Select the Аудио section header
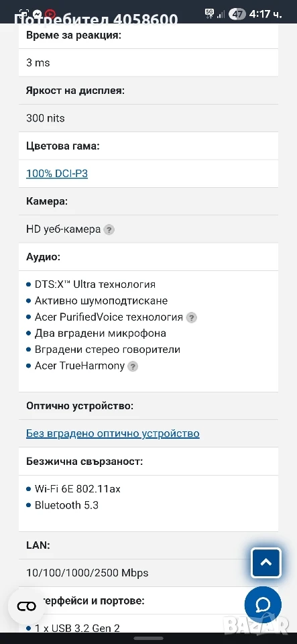Viewport: 297px width, 644px height. [43, 257]
